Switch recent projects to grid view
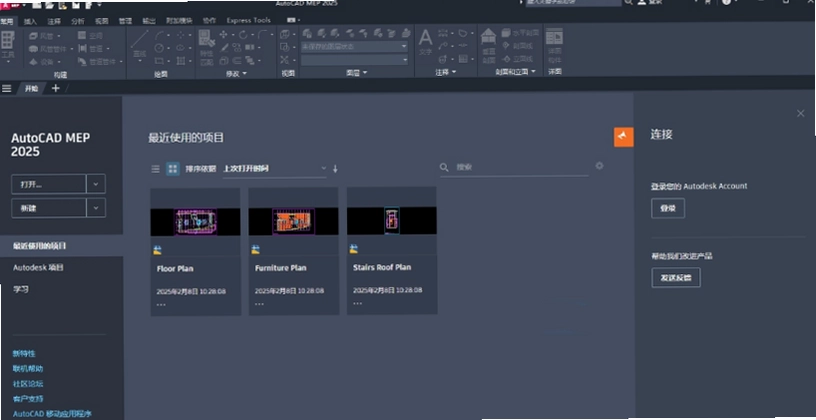The image size is (816, 420). pyautogui.click(x=172, y=169)
